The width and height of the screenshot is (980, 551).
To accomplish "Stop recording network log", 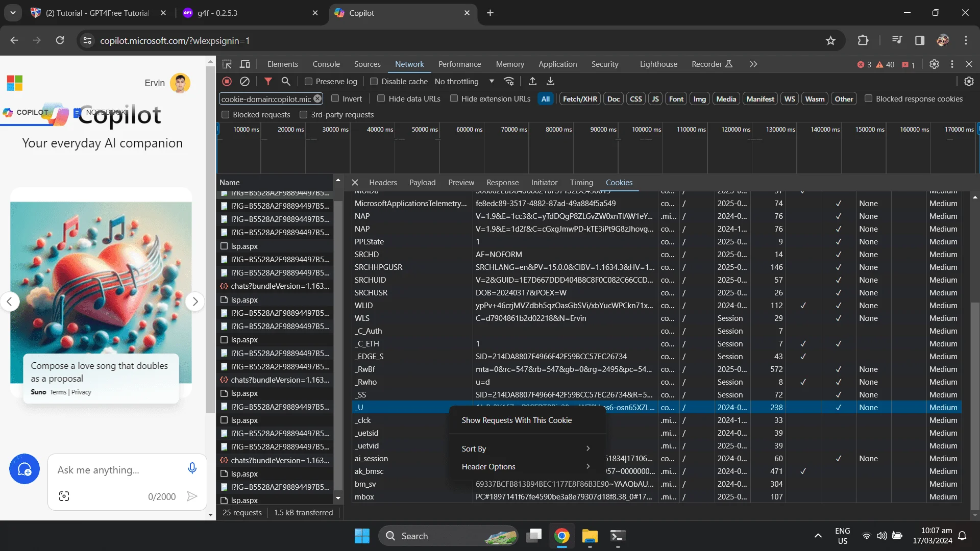I will coord(227,81).
